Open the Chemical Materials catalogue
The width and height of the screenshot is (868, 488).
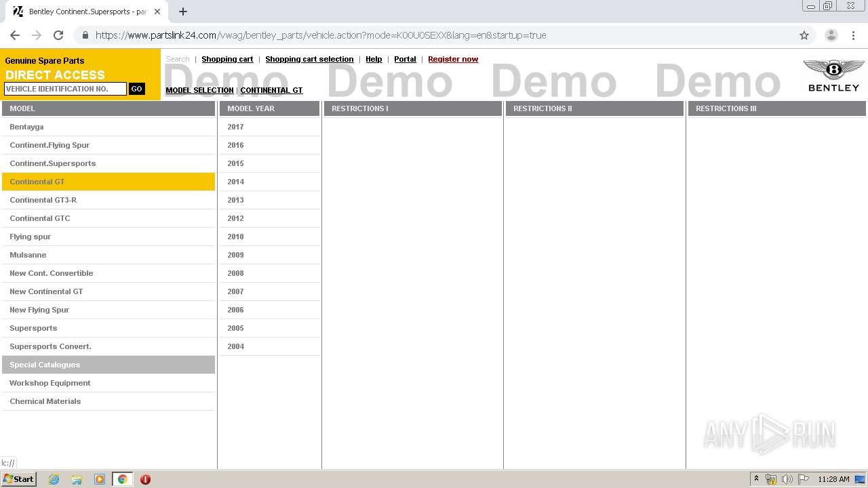(108, 401)
